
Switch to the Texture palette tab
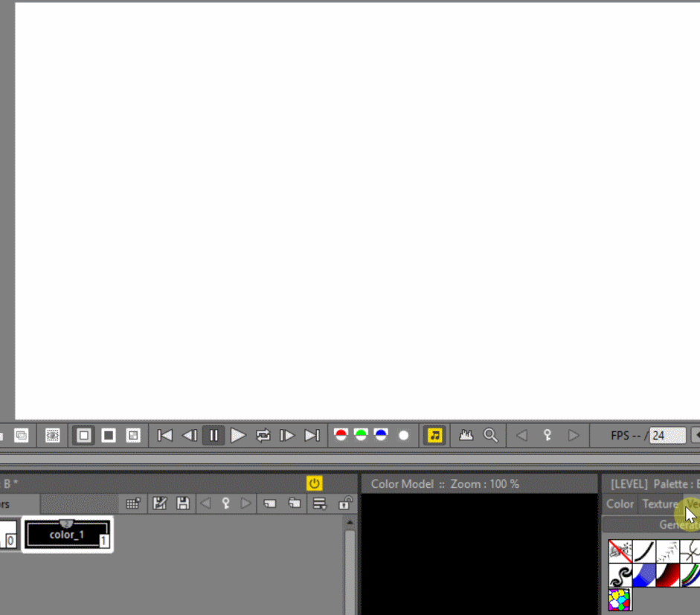coord(659,503)
